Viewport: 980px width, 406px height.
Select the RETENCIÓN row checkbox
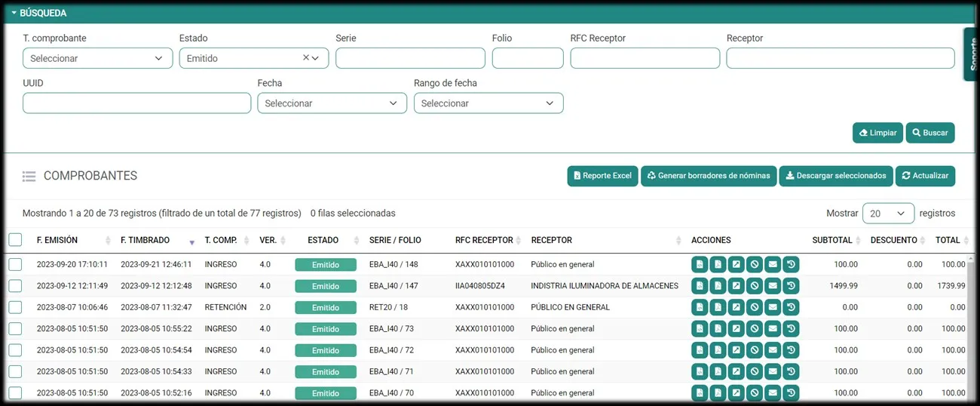coord(15,307)
